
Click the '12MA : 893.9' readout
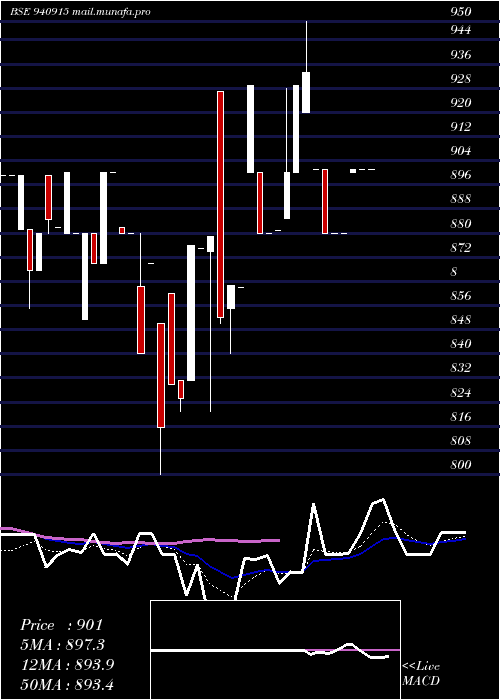tap(67, 665)
